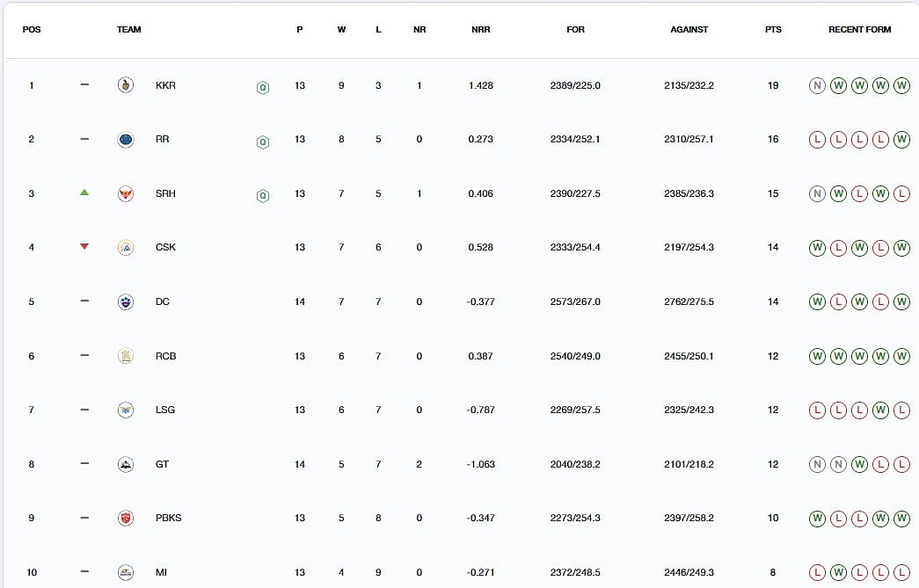
Task: Click SRH's green up-arrow position indicator
Action: [84, 192]
